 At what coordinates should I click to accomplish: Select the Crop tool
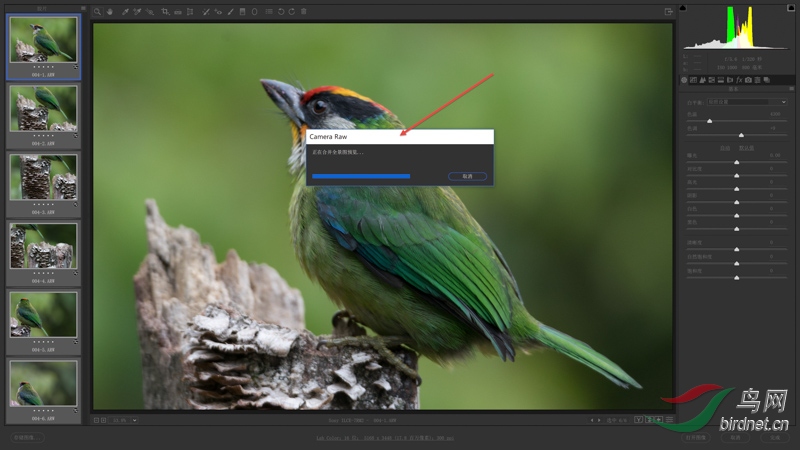164,12
